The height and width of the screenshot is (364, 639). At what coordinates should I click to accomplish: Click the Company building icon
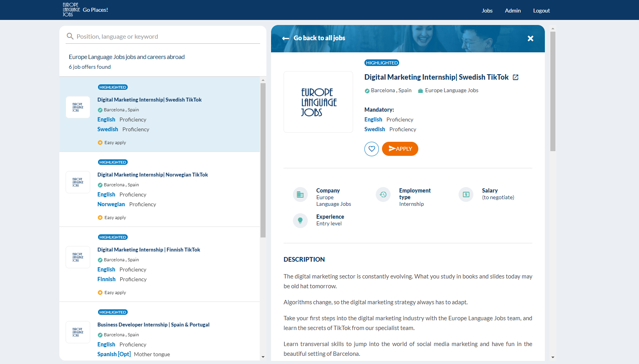(300, 194)
